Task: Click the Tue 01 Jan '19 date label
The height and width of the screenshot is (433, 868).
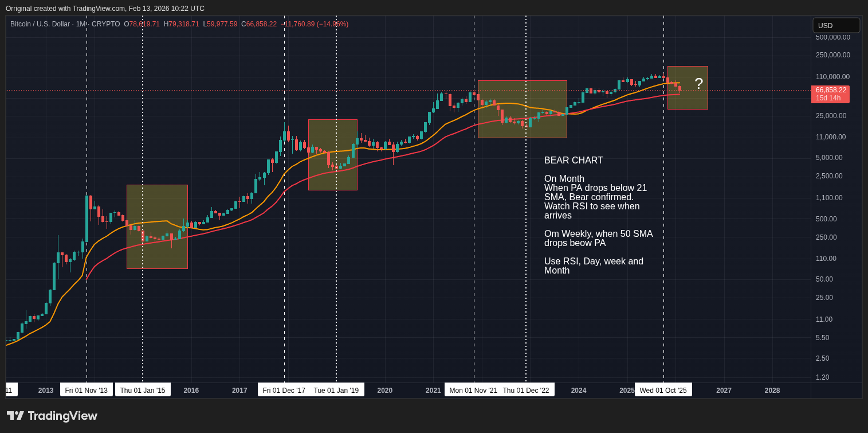Action: [336, 390]
